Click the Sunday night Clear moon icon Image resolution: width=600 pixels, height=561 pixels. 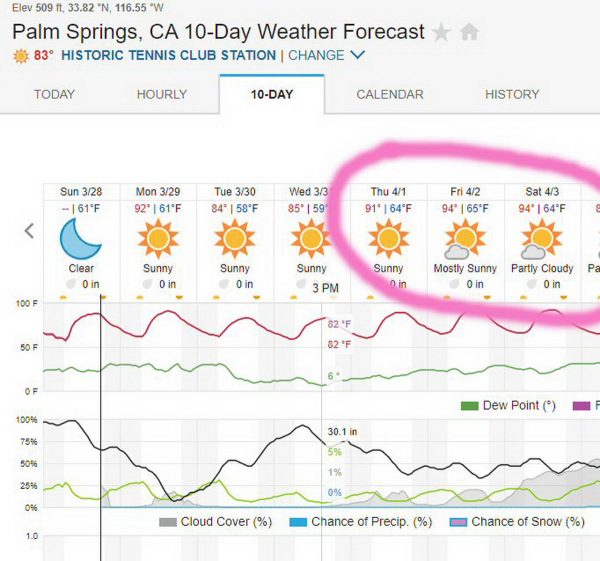click(81, 239)
